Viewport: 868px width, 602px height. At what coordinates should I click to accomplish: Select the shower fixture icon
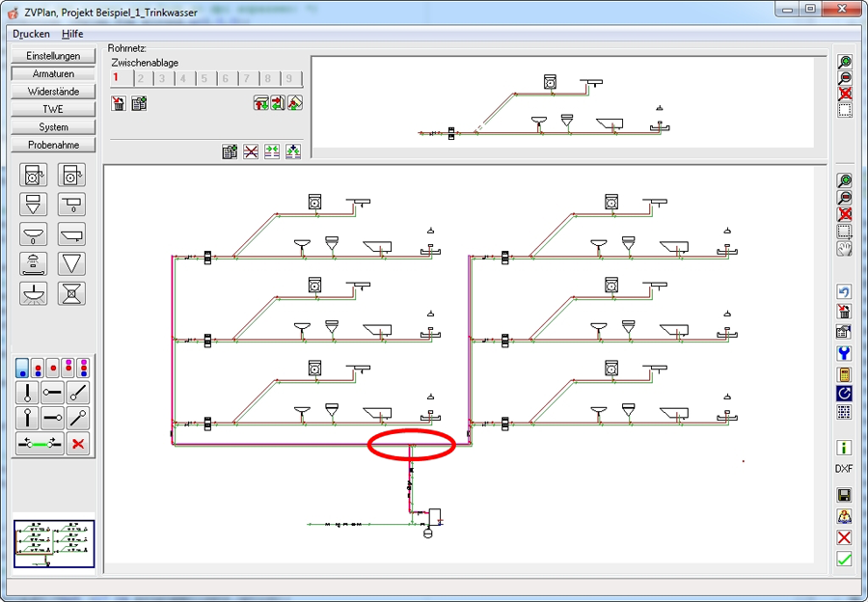(x=33, y=264)
